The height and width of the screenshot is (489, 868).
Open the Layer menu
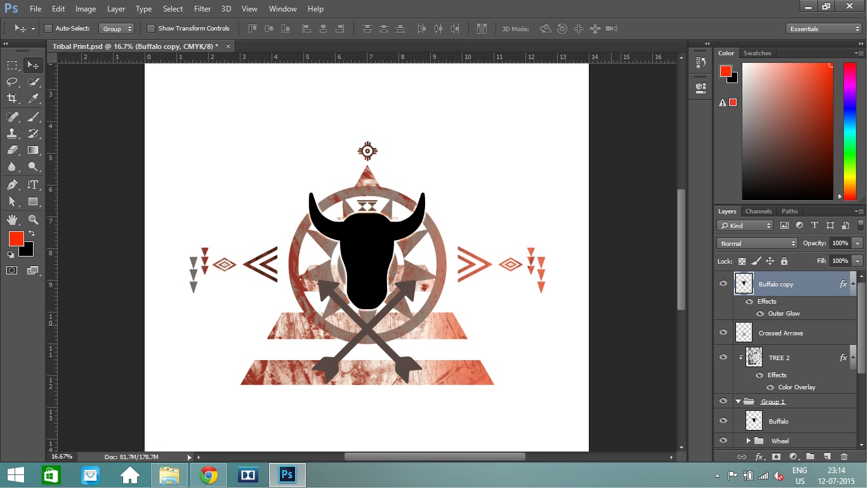coord(116,9)
